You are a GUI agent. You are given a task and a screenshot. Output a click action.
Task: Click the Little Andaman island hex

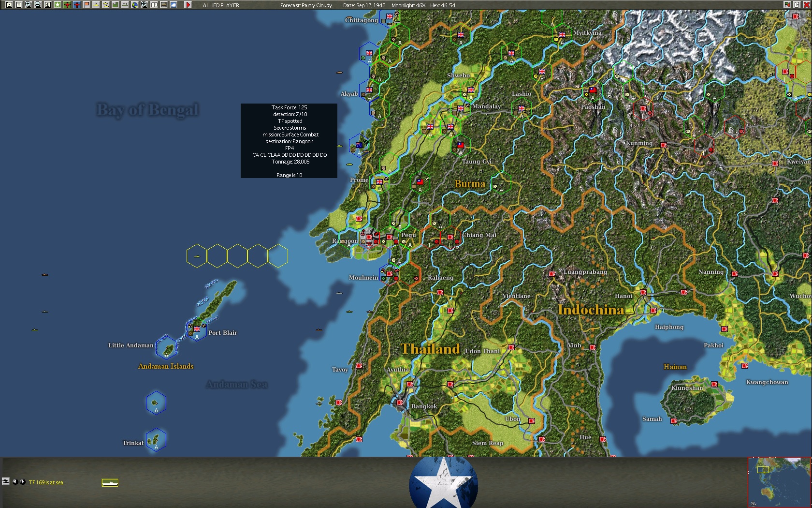(166, 347)
